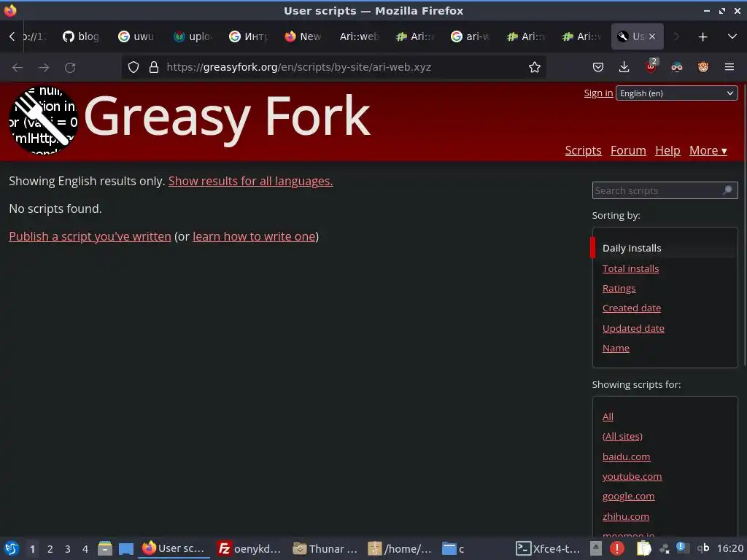Sort by Updated date

tap(633, 329)
